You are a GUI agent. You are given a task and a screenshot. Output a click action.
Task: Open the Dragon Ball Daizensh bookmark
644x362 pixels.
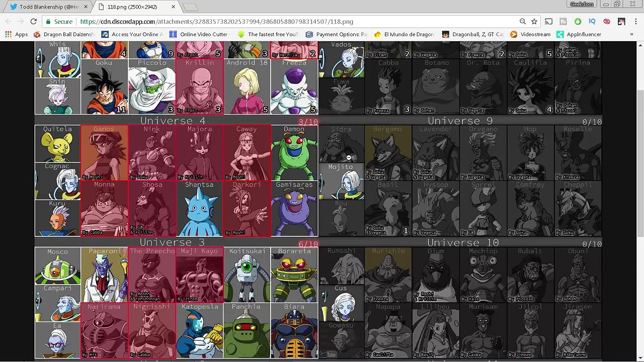(x=64, y=34)
